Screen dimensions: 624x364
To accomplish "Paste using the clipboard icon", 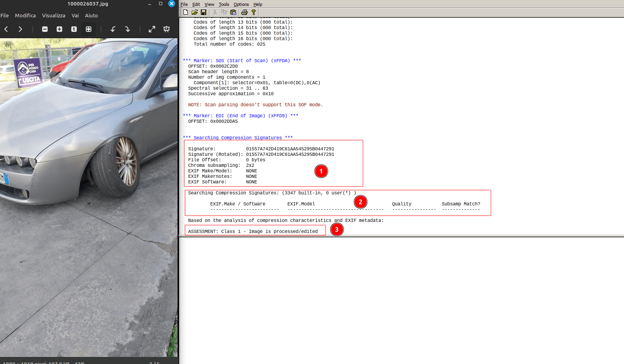I will [233, 12].
